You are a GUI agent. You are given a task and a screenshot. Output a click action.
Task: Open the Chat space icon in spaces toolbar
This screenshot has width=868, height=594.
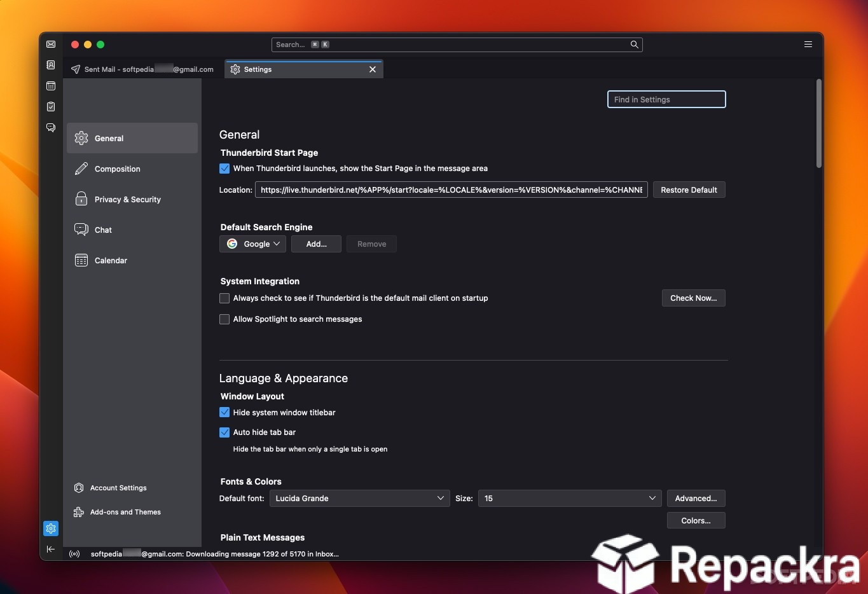(51, 127)
